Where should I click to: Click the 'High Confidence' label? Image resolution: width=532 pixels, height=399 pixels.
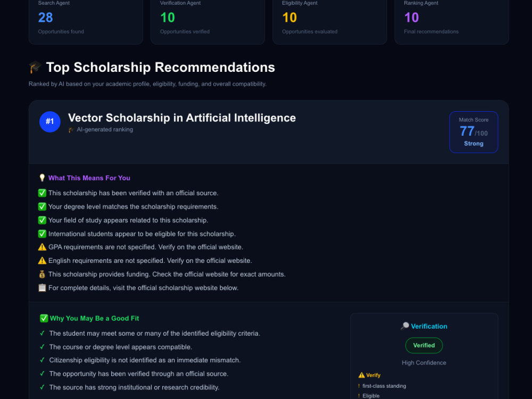tap(424, 363)
